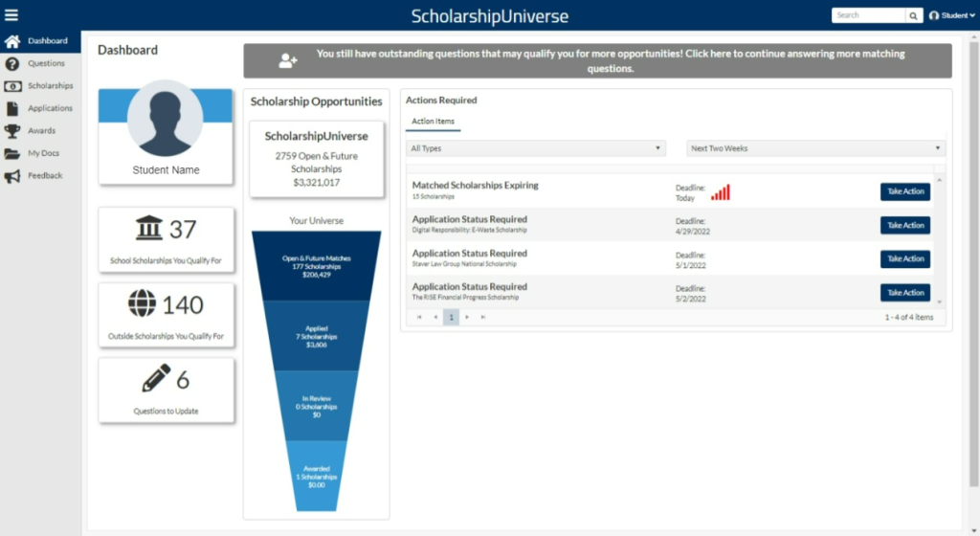Take Action on Matched Scholarships Expiring
The image size is (980, 536).
click(x=905, y=191)
